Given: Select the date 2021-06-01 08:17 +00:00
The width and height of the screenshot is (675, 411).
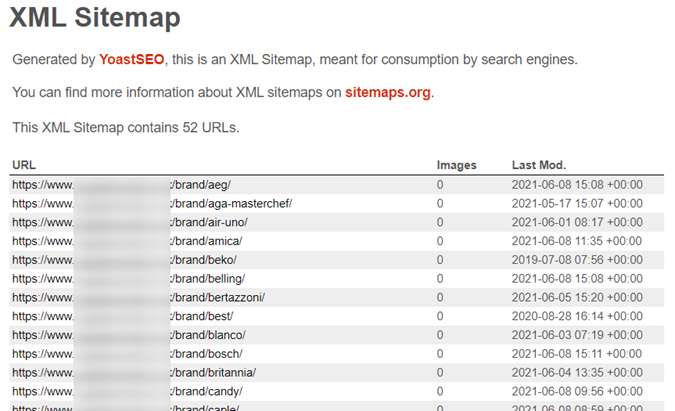Looking at the screenshot, I should 577,222.
